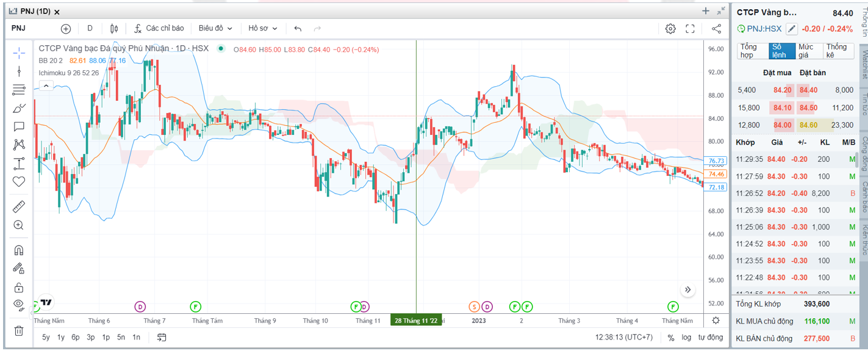Select the ruler measure tool

click(19, 206)
